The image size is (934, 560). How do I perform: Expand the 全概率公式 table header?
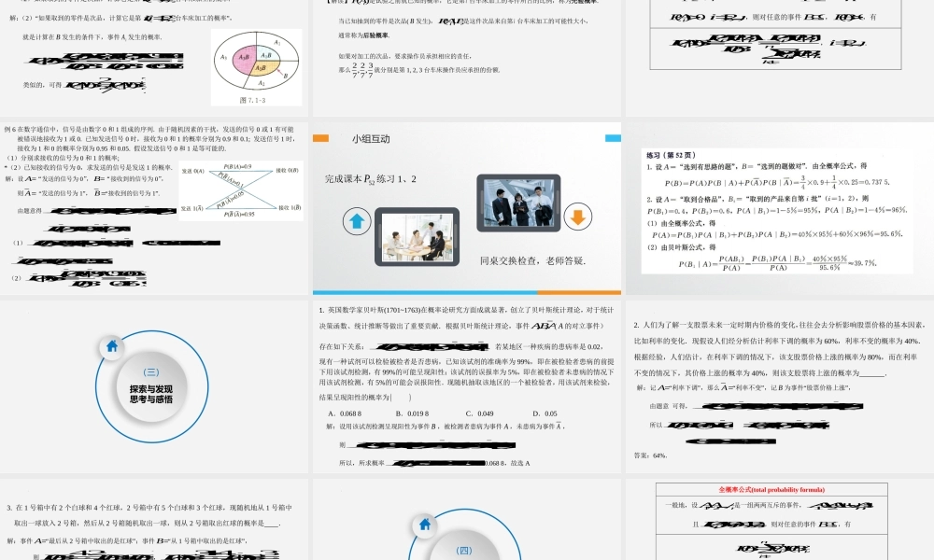(772, 487)
